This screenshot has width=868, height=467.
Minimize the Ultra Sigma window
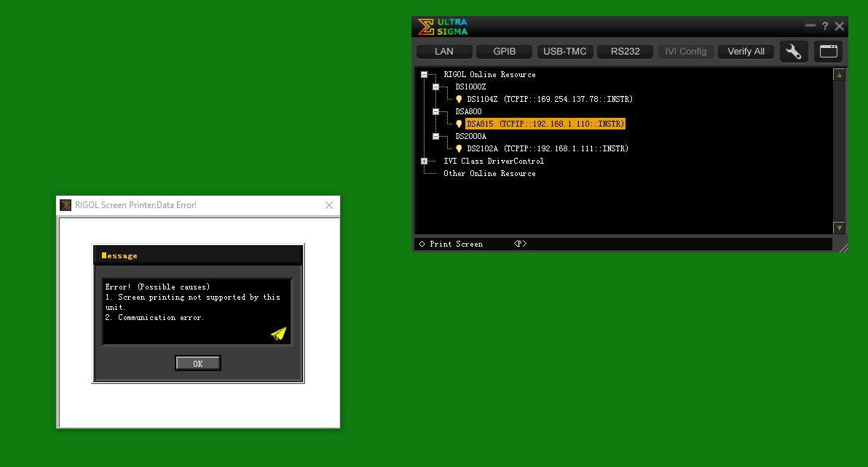(x=810, y=25)
